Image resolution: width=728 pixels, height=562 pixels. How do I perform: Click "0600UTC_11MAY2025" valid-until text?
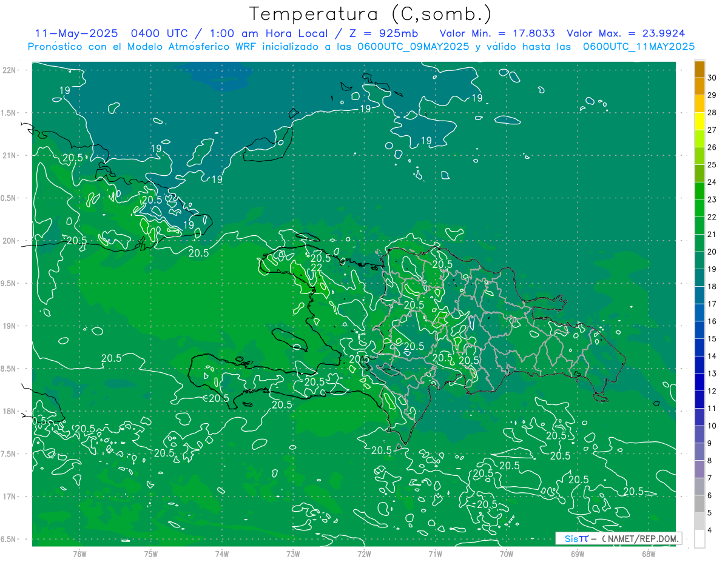(x=639, y=46)
